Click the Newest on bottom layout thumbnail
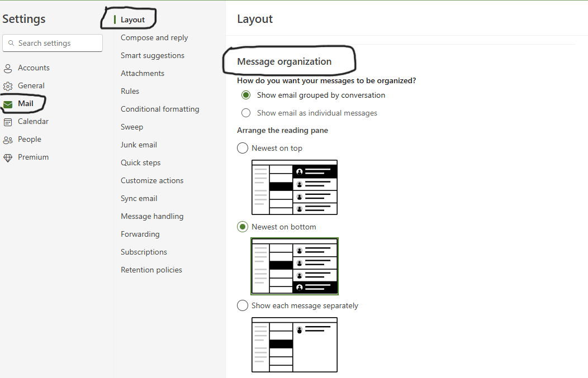Screen dimensions: 588x378 tap(295, 266)
